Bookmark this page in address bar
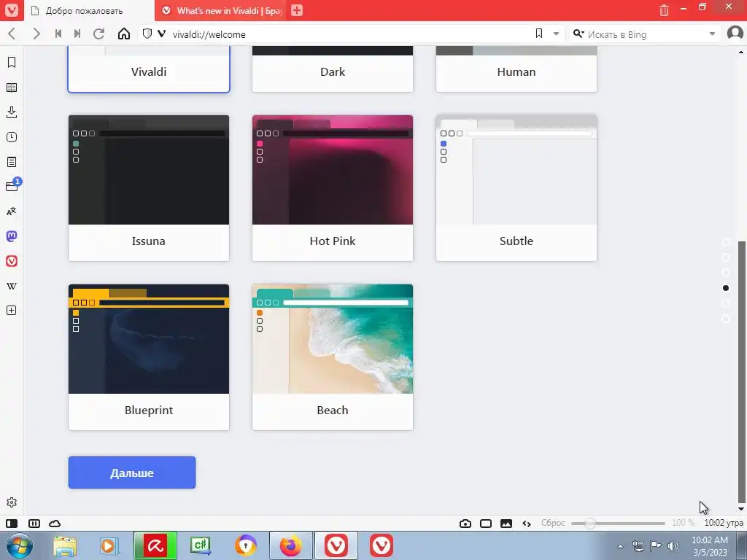747x560 pixels. [539, 34]
